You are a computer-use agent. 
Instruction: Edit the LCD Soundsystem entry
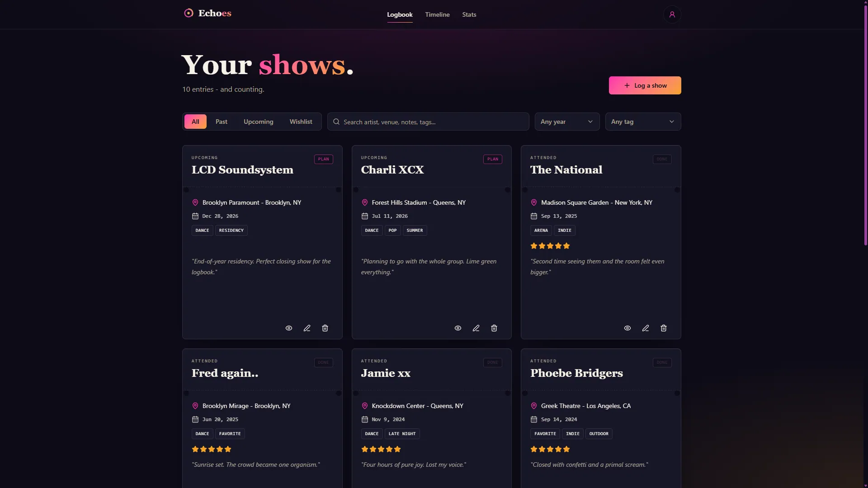coord(307,328)
